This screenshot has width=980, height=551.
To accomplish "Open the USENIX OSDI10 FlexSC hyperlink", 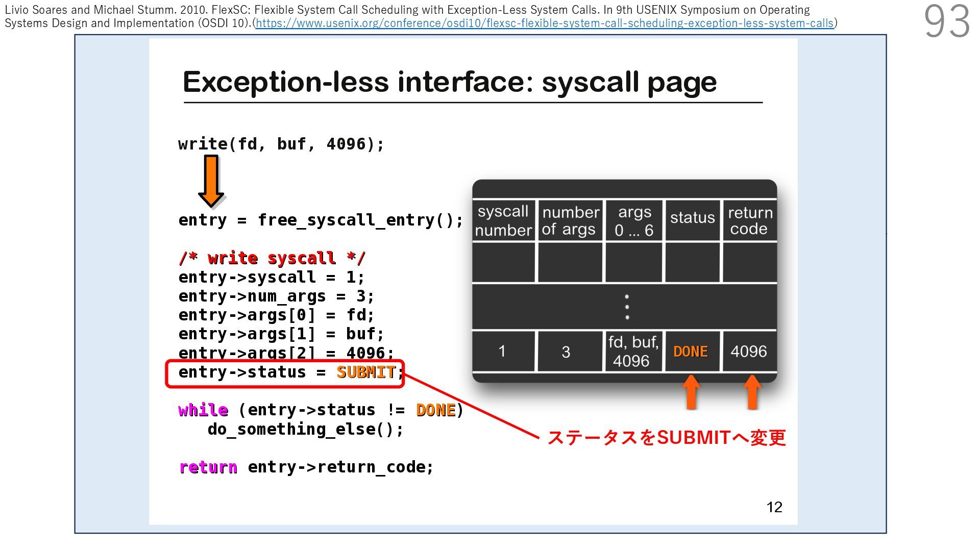I will (544, 23).
